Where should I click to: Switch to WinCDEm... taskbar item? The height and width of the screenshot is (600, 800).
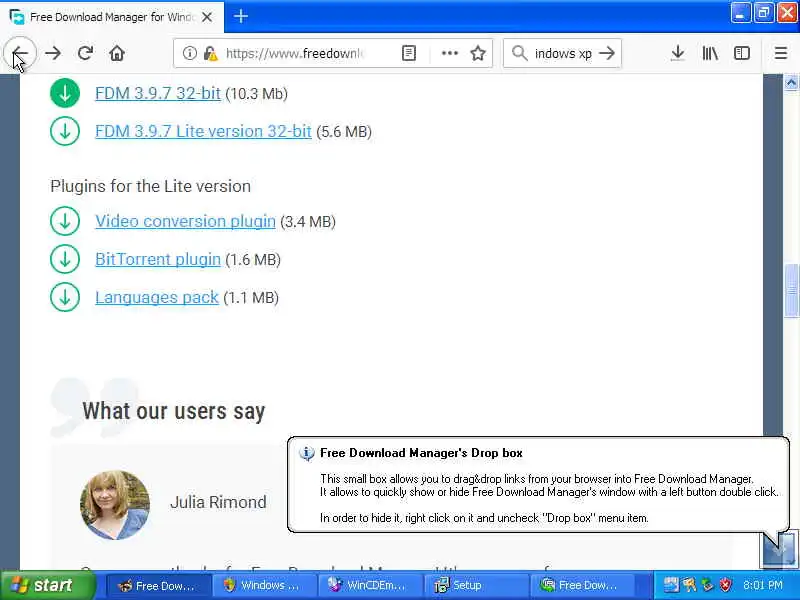pos(370,585)
